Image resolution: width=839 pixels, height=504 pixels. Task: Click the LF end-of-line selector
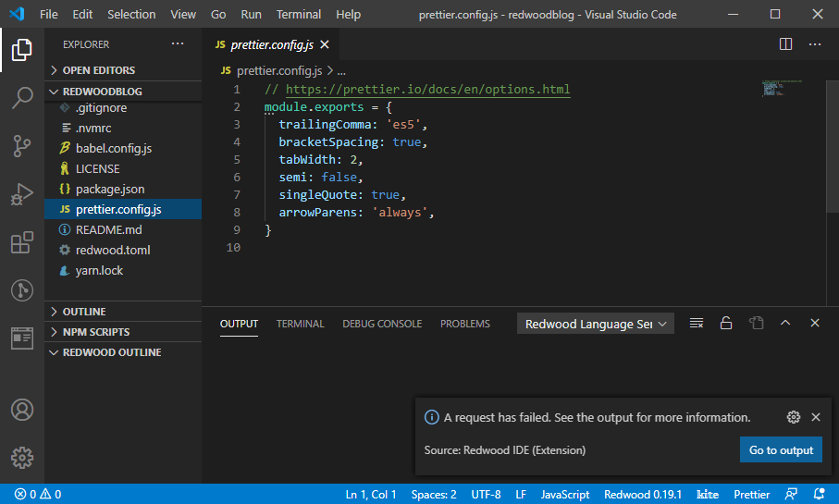click(521, 494)
